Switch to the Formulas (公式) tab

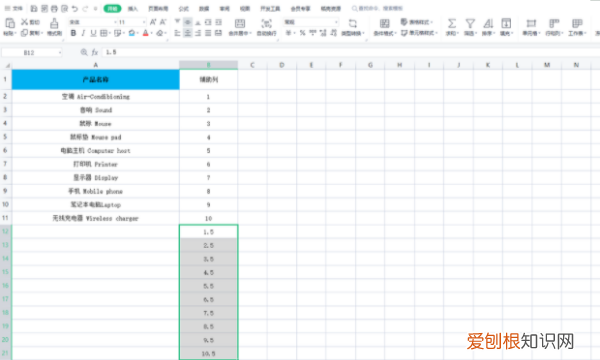pos(184,8)
